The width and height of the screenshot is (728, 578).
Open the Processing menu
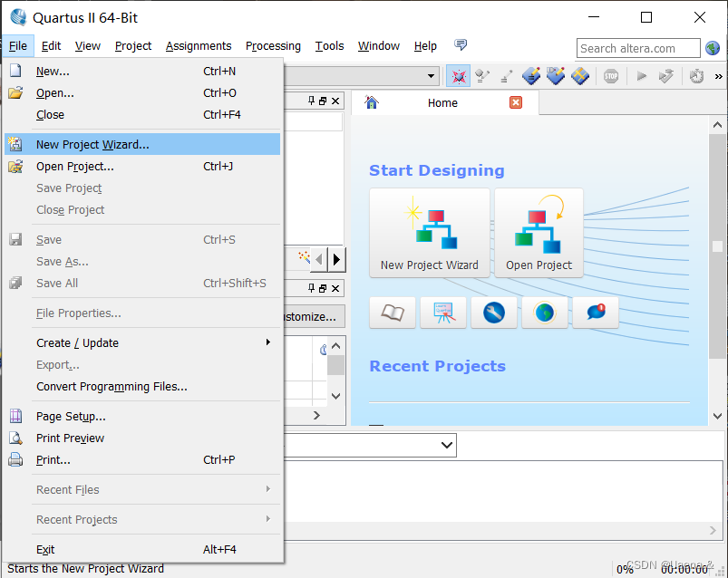point(273,46)
